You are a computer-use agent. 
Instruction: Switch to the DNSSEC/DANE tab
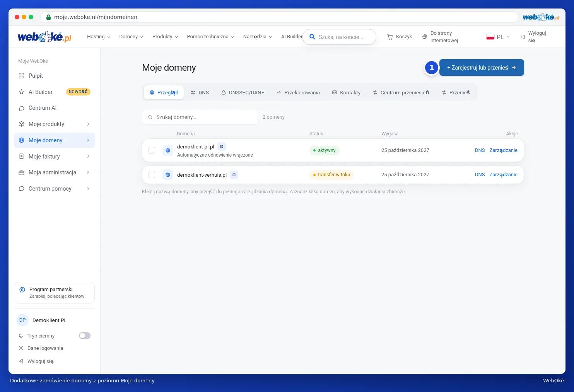point(243,93)
